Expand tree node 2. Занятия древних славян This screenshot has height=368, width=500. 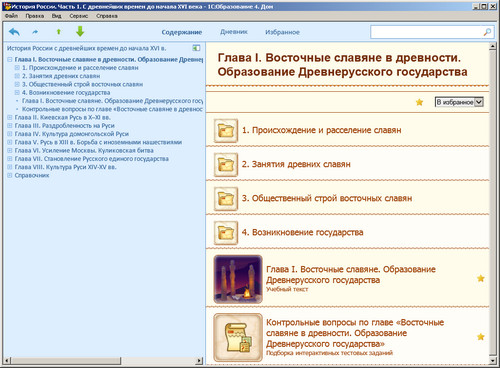pos(17,76)
